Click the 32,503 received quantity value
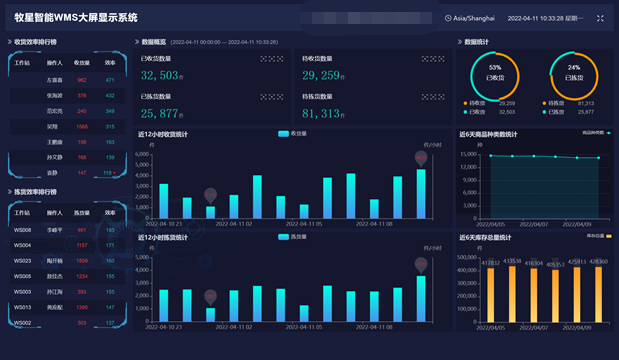Screen dimensions: 619x360 [159, 75]
